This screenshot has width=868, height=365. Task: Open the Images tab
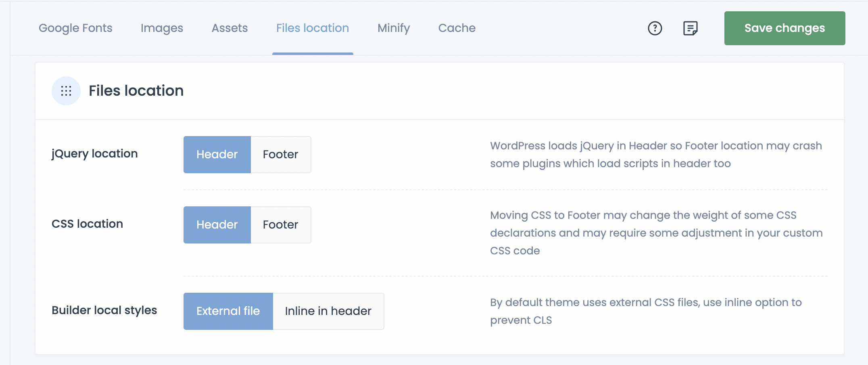(162, 28)
